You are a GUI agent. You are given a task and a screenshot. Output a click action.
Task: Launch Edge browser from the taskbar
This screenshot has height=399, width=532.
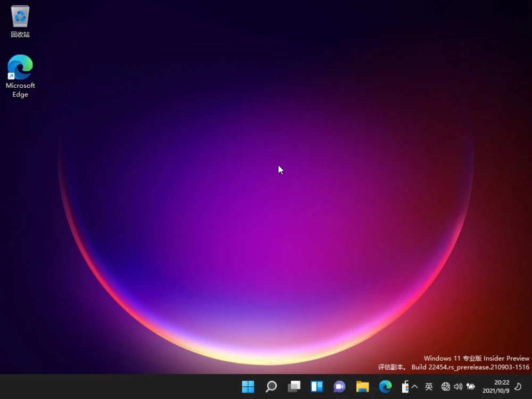point(385,387)
